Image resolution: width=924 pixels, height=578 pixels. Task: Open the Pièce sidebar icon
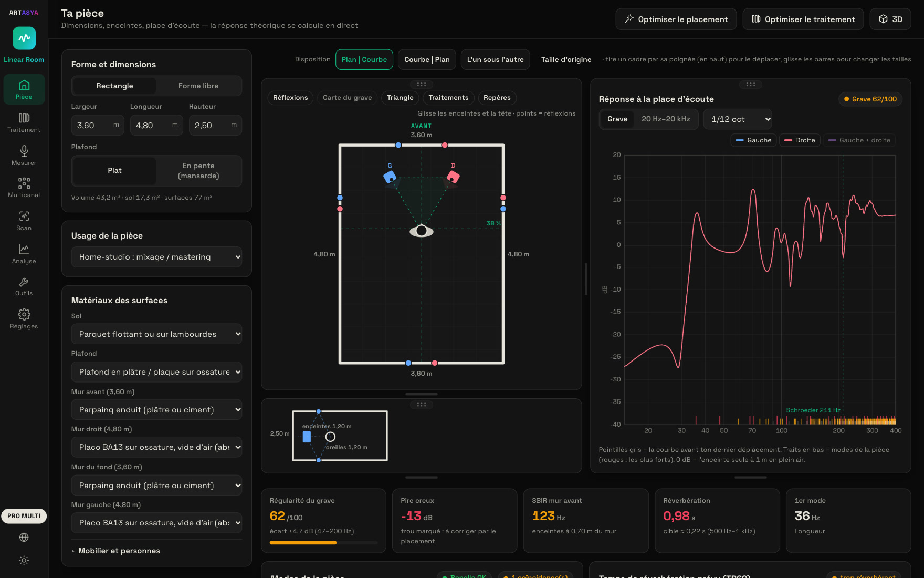pos(24,89)
